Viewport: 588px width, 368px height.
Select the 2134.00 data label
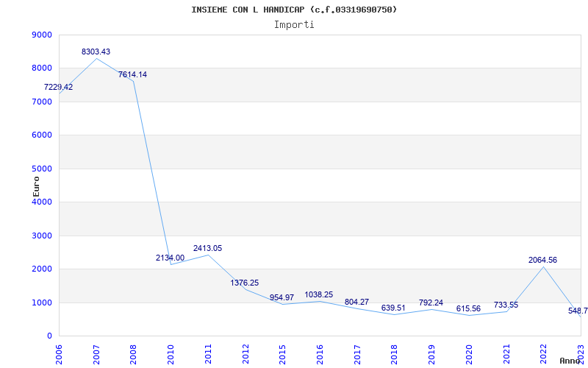[x=171, y=258]
